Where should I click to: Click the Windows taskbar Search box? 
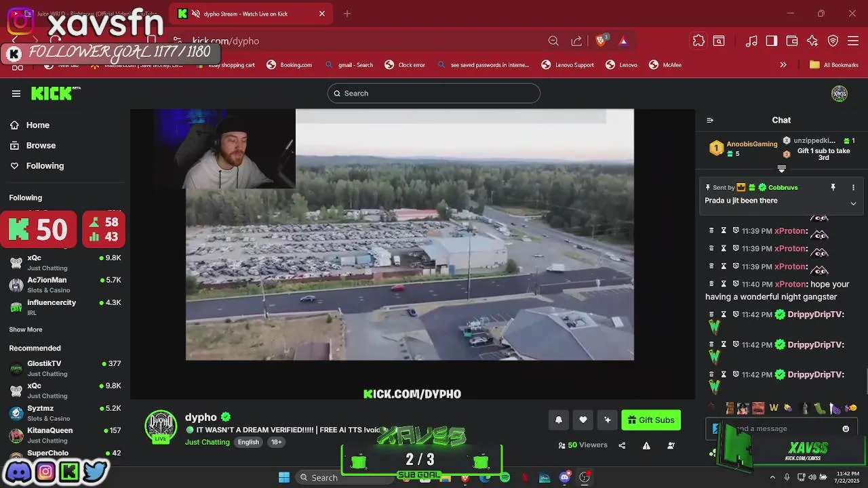coord(344,477)
